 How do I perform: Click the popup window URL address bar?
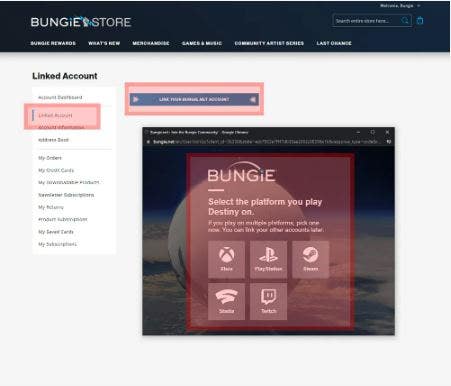tap(266, 142)
